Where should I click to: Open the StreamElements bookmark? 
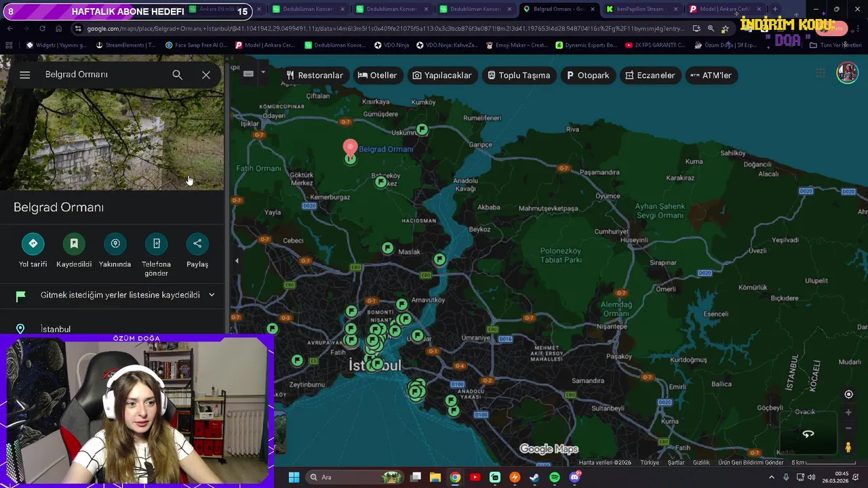127,45
